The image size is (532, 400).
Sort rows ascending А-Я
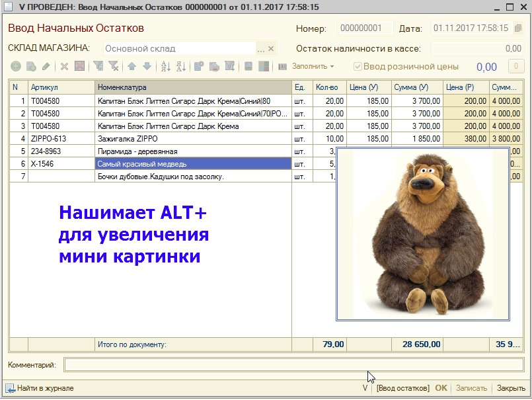pos(166,66)
